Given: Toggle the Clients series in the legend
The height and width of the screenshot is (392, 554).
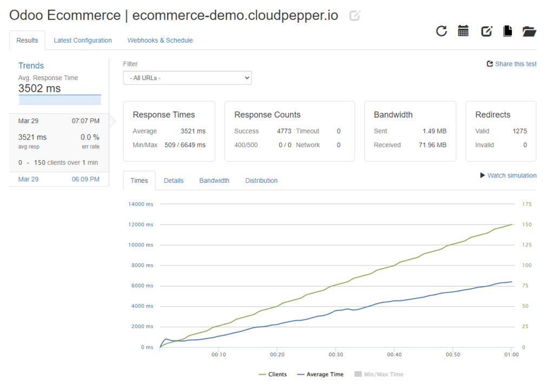Looking at the screenshot, I should click(x=272, y=374).
